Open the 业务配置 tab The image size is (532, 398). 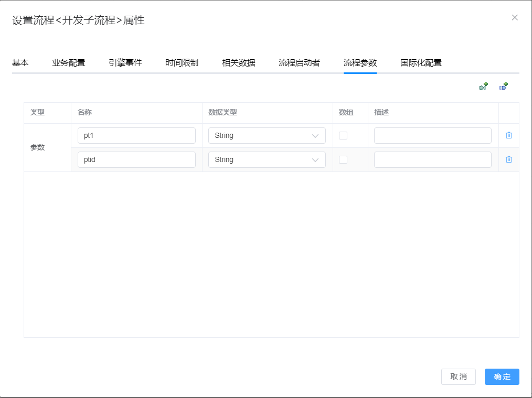(69, 63)
